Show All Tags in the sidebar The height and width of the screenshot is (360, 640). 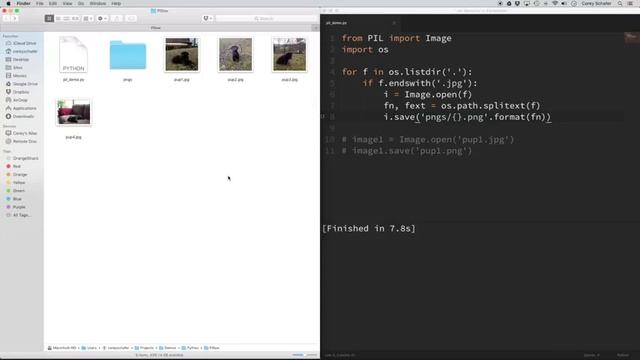[x=18, y=215]
